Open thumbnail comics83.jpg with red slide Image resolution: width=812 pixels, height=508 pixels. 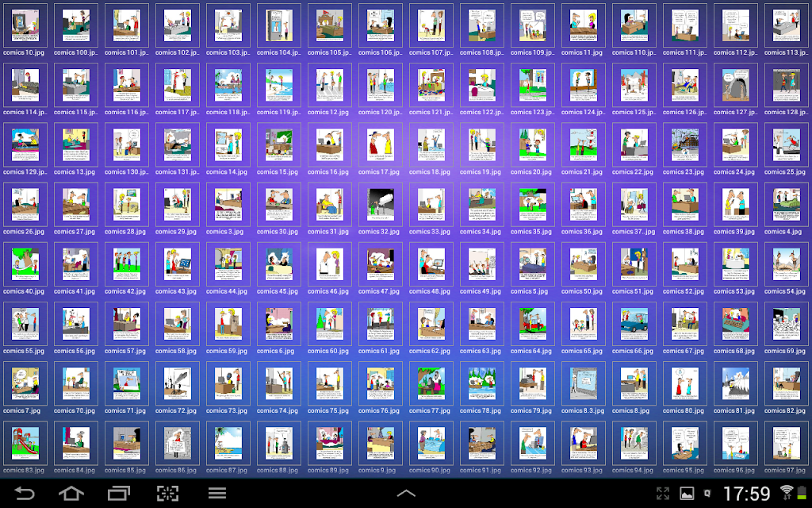point(25,443)
